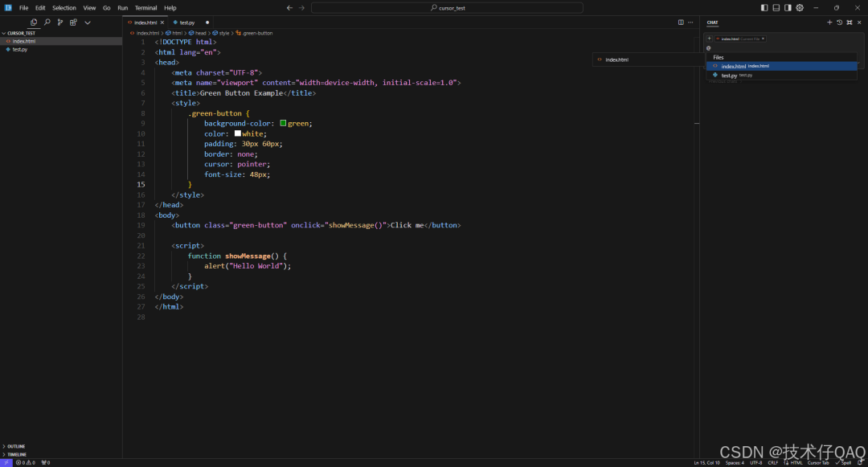The width and height of the screenshot is (868, 467).
Task: Change indentation via Spaces: 4
Action: click(x=735, y=462)
